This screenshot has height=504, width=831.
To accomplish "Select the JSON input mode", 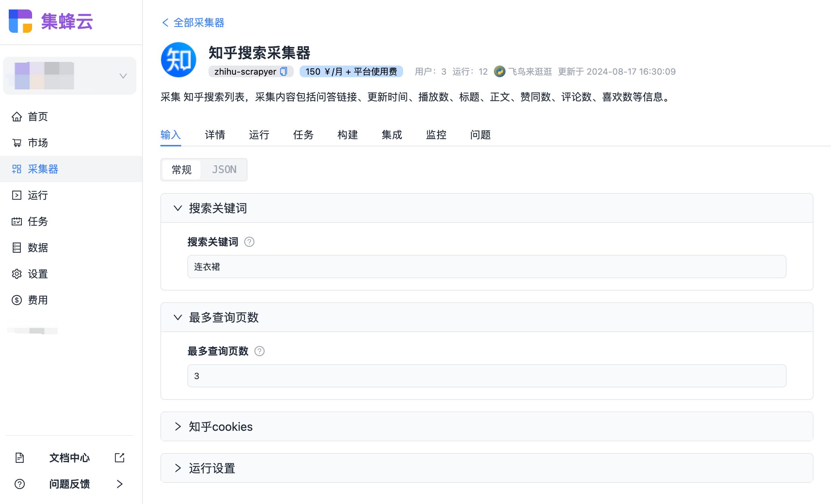I will (x=224, y=170).
